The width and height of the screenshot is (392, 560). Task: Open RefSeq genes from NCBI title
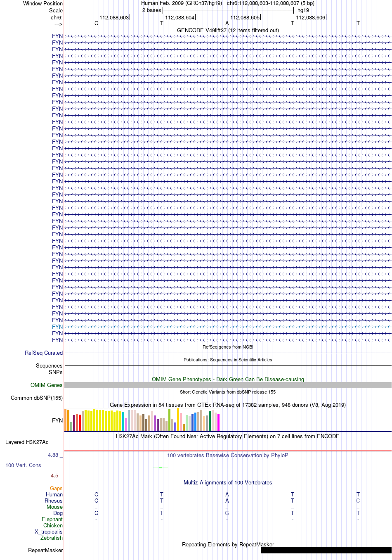pyautogui.click(x=228, y=347)
